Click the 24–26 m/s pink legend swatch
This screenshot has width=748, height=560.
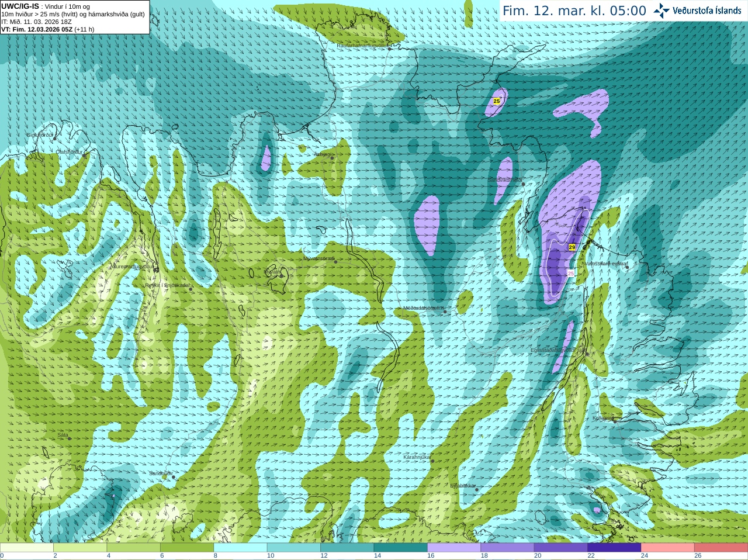click(x=668, y=548)
